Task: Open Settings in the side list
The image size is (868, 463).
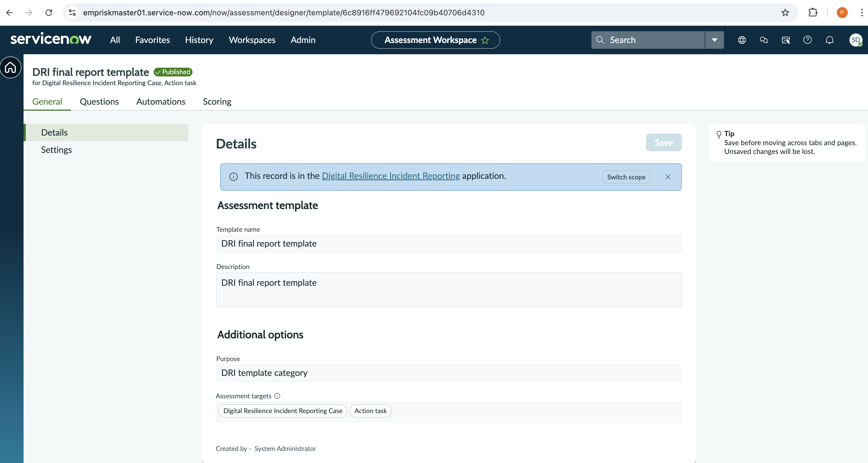Action: tap(107, 150)
